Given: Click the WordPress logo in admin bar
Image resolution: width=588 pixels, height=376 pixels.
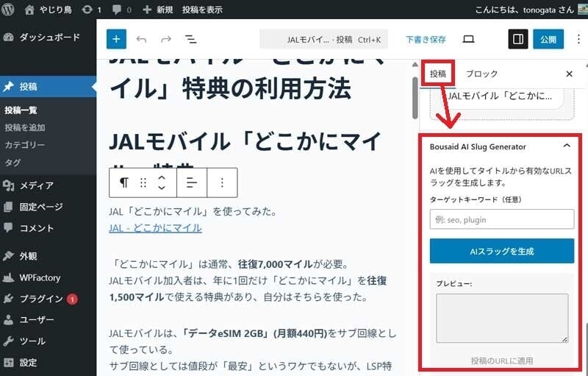Looking at the screenshot, I should pyautogui.click(x=8, y=10).
